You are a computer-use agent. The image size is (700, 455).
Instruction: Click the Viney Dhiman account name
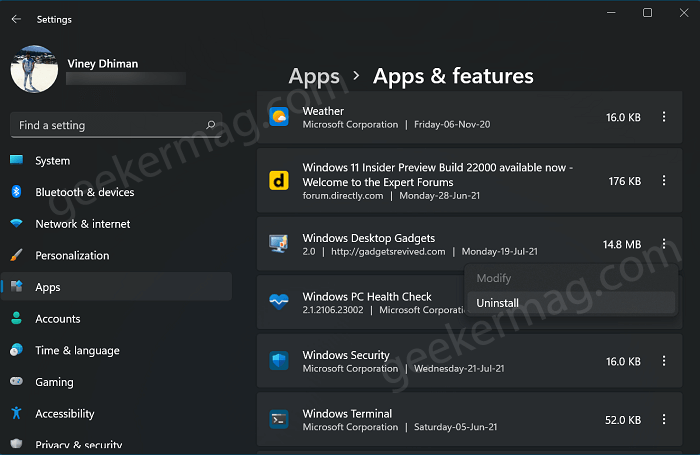point(103,64)
